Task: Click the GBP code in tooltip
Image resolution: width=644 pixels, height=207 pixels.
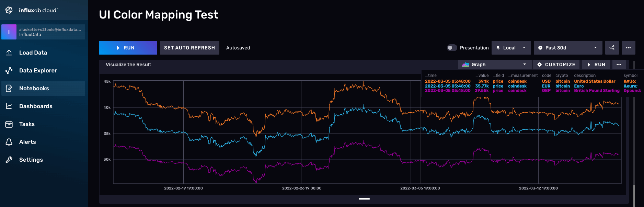Action: [546, 91]
